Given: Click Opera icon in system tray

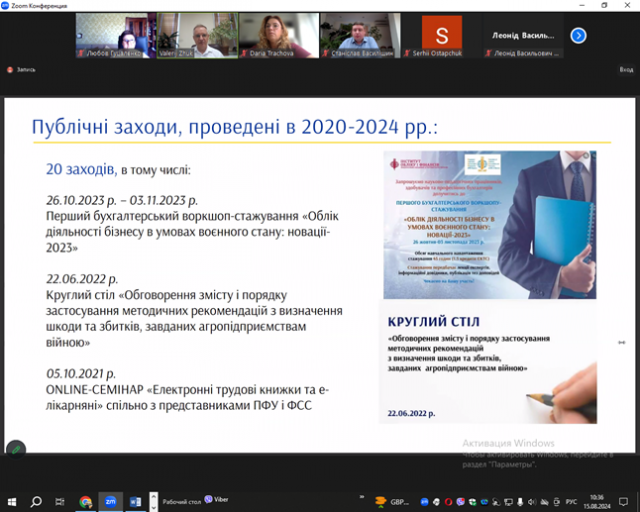Looking at the screenshot, I should (x=448, y=502).
